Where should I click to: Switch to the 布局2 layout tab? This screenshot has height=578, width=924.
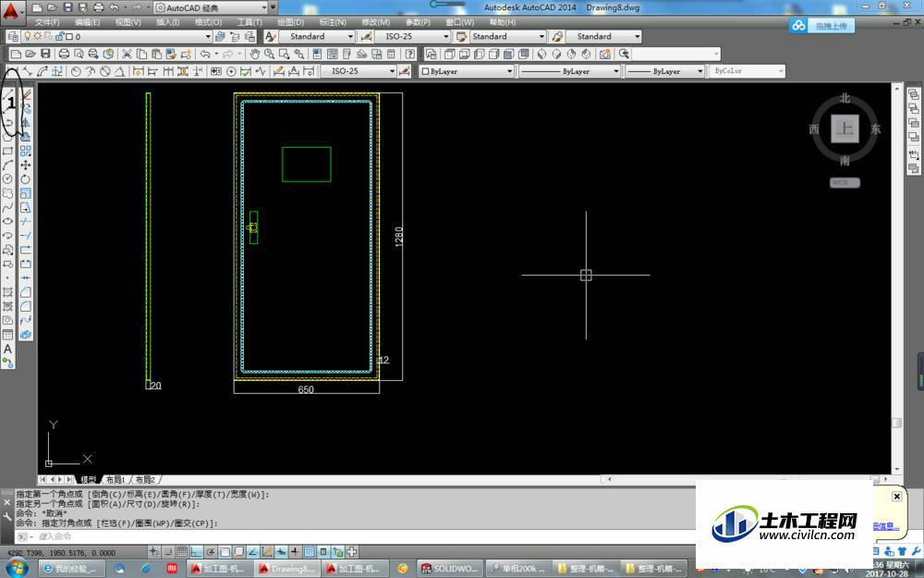[145, 479]
